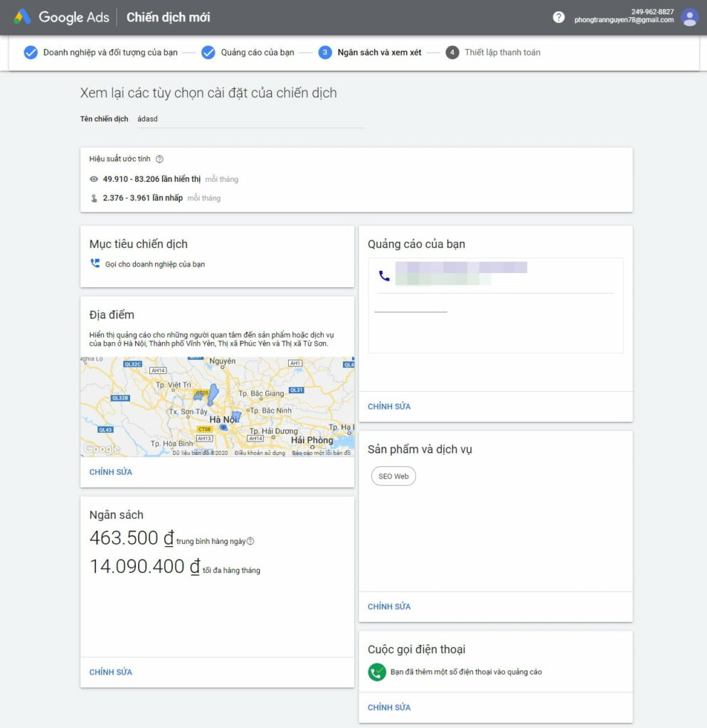Screen dimensions: 707x728
Task: Click the clicks pointer icon
Action: point(94,198)
